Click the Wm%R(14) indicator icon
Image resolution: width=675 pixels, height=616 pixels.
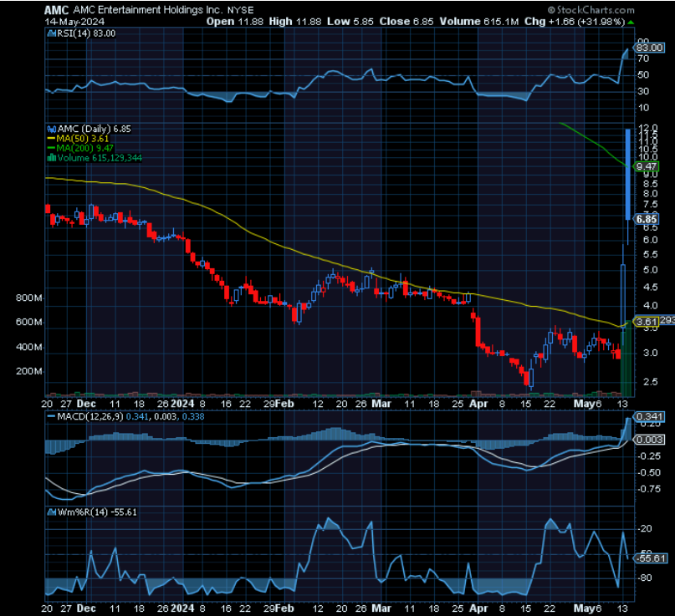(51, 510)
